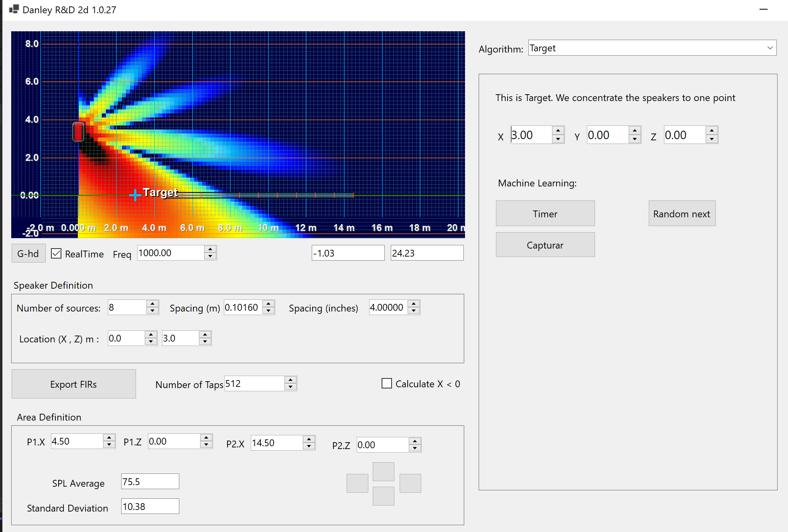Screen dimensions: 788x532
Task: Increase Number of sources with up arrow
Action: (152, 304)
